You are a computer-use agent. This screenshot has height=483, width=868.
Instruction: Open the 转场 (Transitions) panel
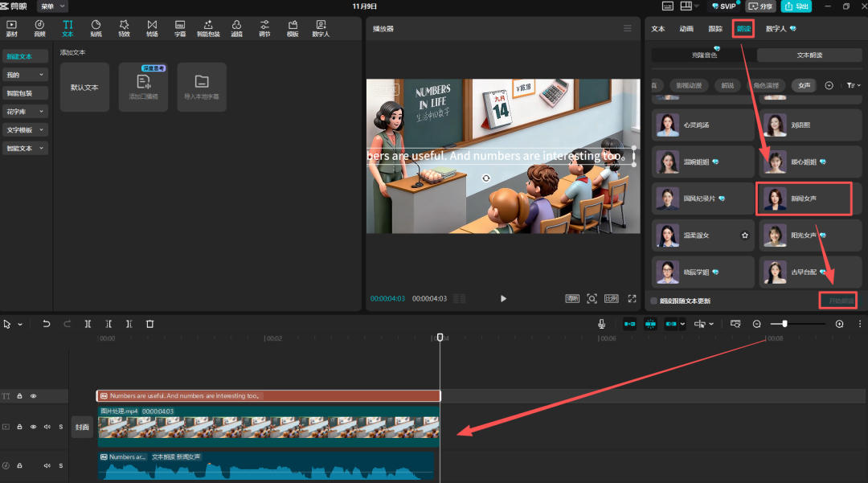point(152,28)
